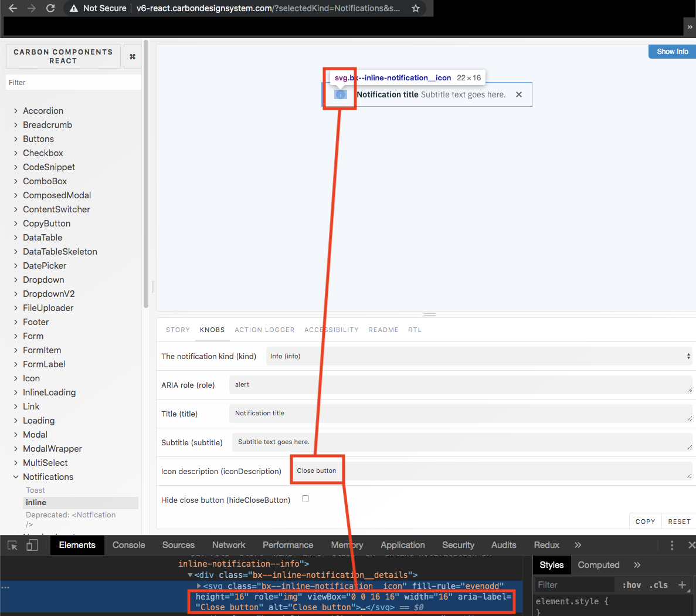Switch to the KNOBS tab
696x616 pixels.
click(212, 330)
